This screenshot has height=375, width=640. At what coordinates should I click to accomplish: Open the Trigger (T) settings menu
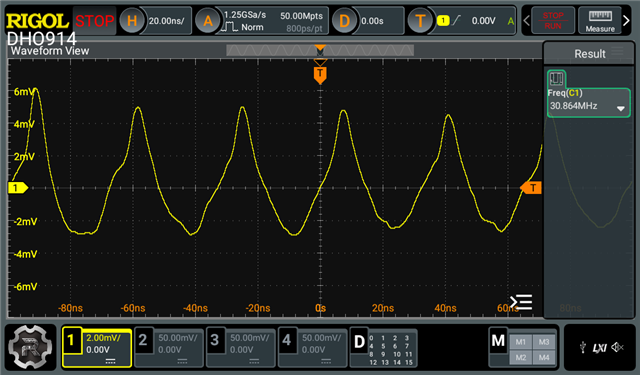pyautogui.click(x=420, y=20)
